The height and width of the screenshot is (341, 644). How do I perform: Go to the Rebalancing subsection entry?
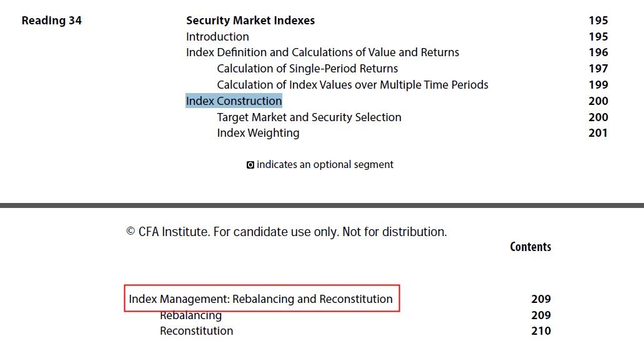pyautogui.click(x=191, y=315)
